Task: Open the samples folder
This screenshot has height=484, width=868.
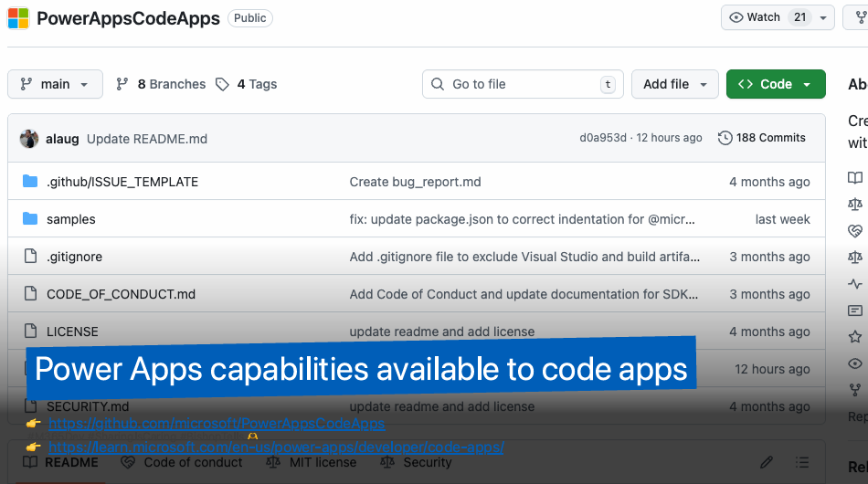Action: click(71, 219)
